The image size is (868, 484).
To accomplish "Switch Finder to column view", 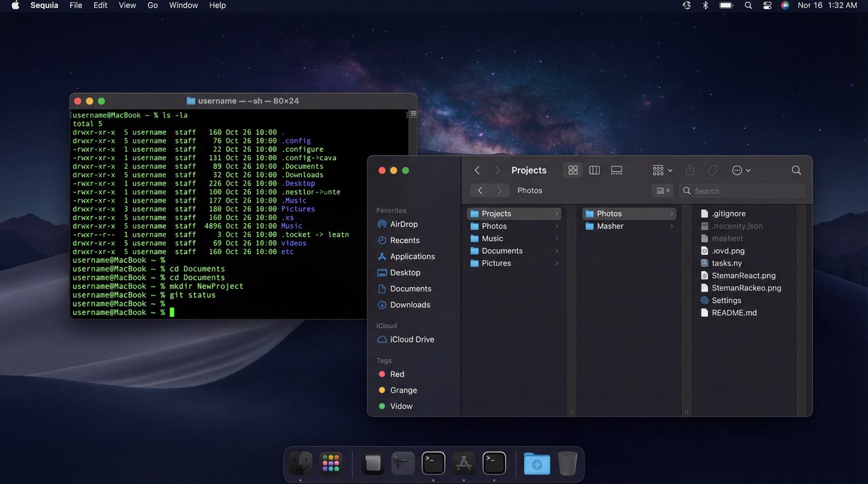I will [594, 170].
